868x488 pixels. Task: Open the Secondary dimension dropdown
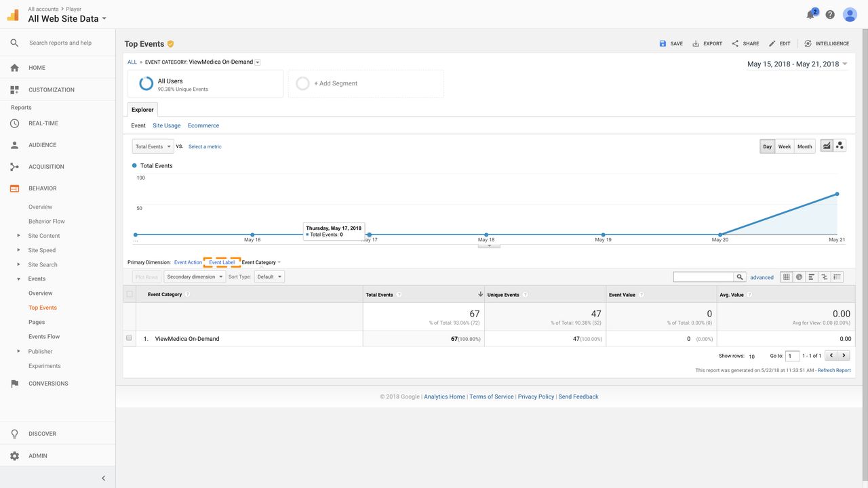195,277
